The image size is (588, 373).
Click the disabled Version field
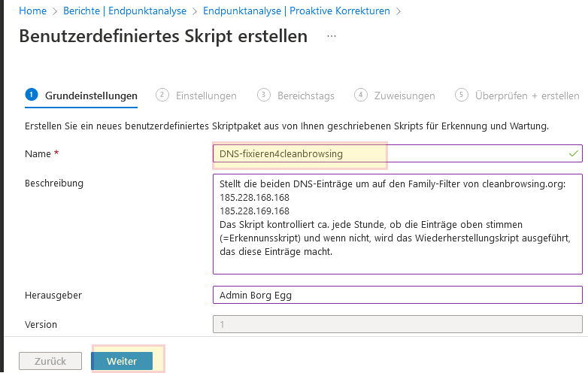[398, 324]
